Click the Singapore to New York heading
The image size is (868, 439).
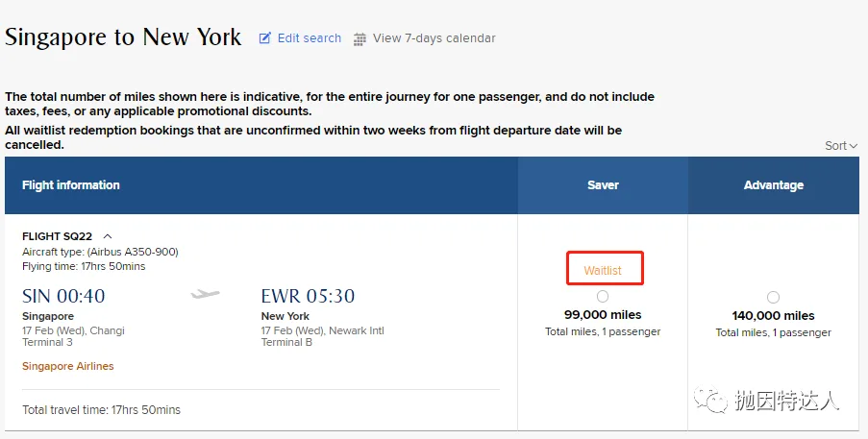(123, 37)
